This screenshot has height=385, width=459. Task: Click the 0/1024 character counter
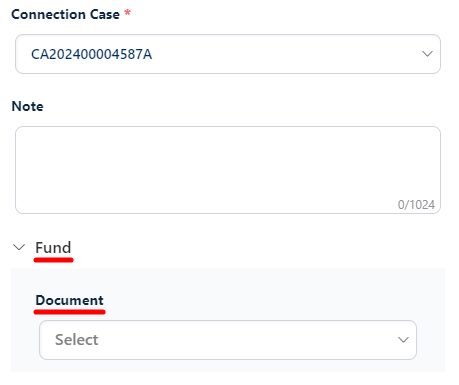416,205
